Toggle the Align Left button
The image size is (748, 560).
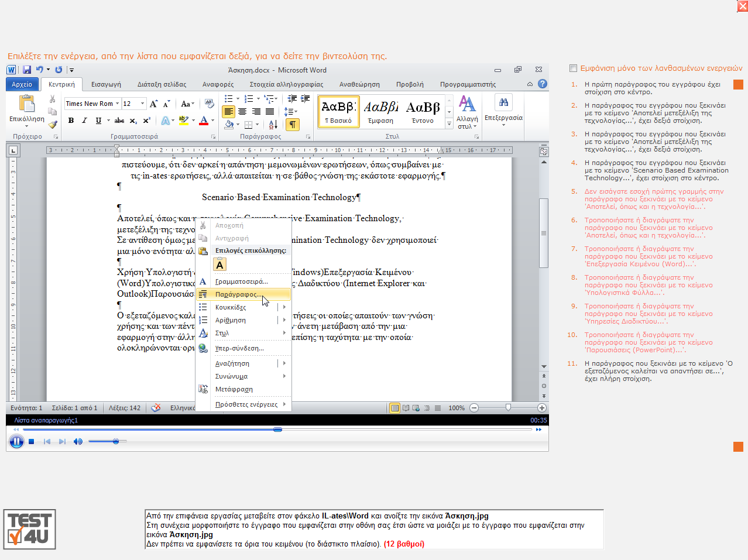pyautogui.click(x=229, y=112)
